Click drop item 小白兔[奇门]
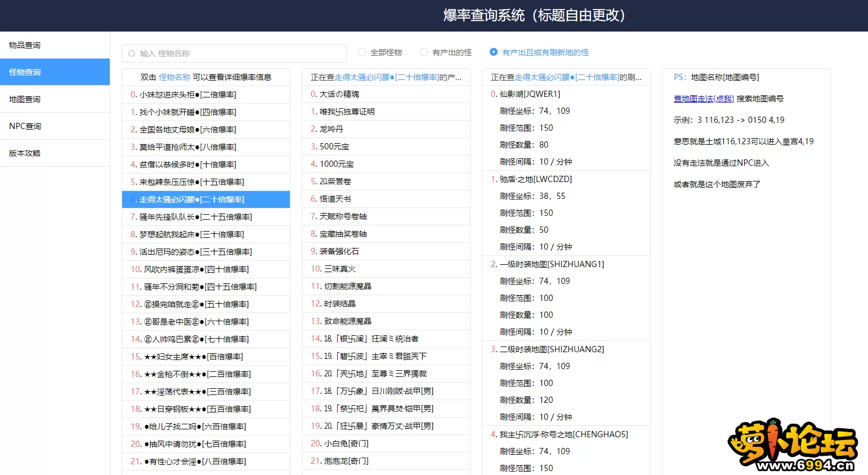Image resolution: width=868 pixels, height=475 pixels. [386, 443]
